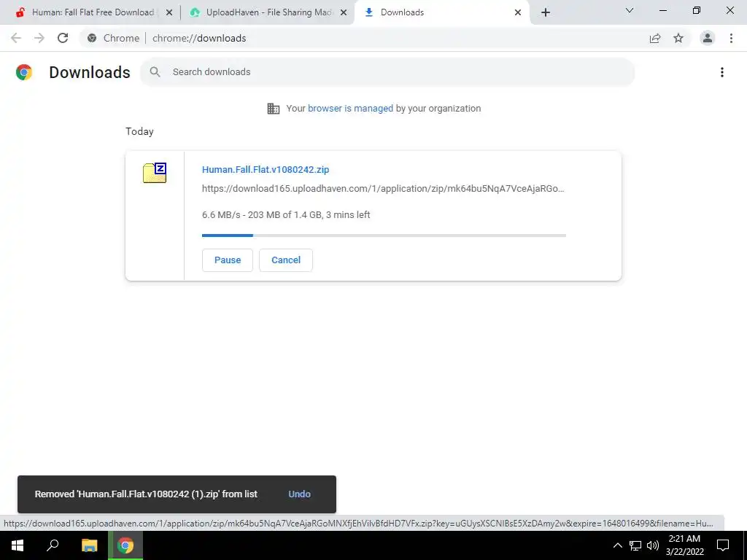Open Chrome's three-dot main menu

coord(731,38)
